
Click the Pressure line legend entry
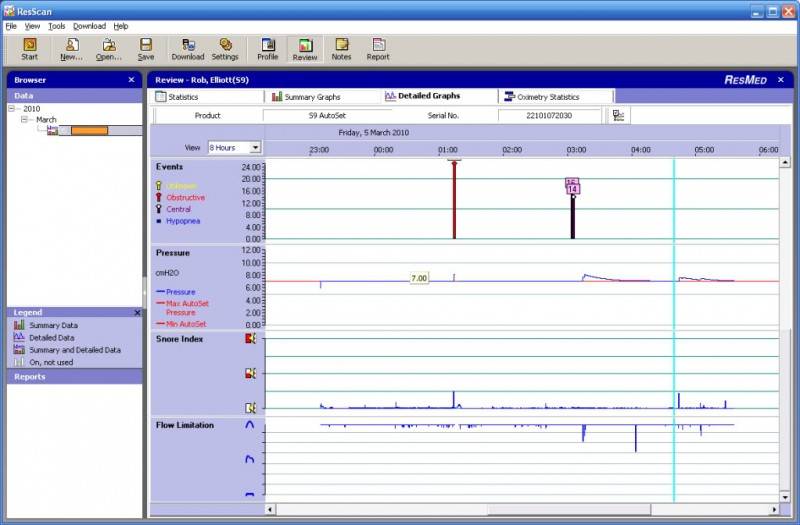[x=176, y=292]
